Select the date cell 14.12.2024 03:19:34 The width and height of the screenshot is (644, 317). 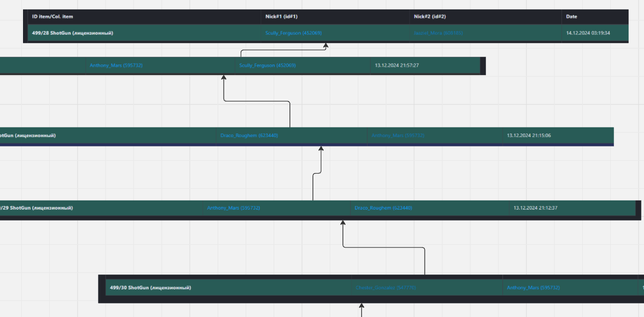click(588, 33)
